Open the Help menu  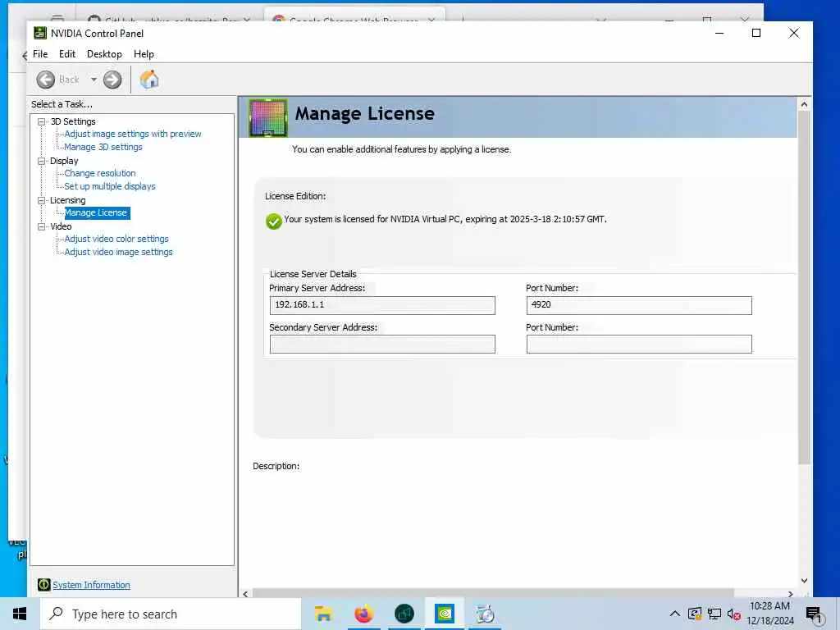(144, 54)
